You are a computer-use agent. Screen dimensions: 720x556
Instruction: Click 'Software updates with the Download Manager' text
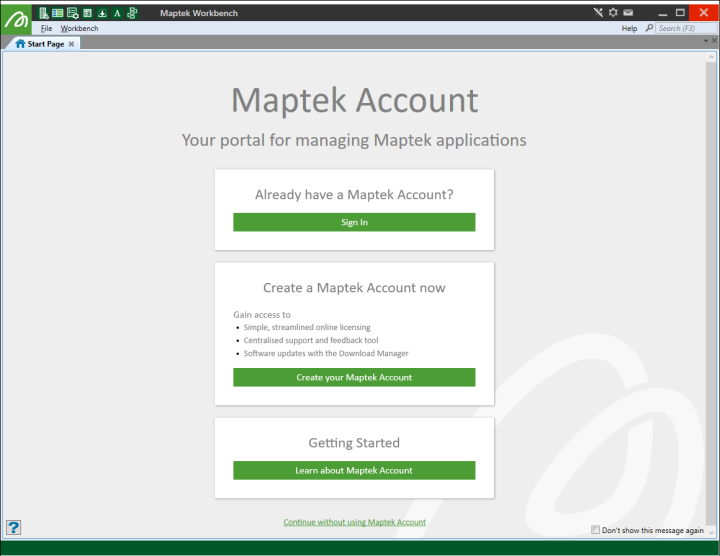pos(326,353)
